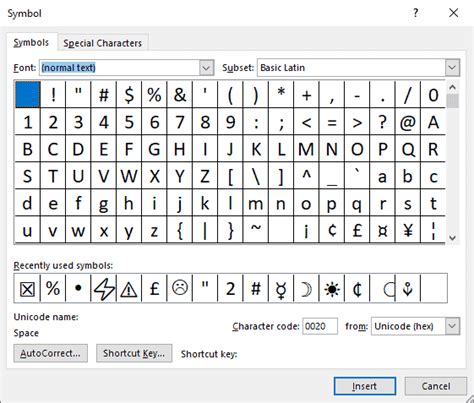The width and height of the screenshot is (474, 403).
Task: Select the crossed box recent symbol
Action: (27, 288)
